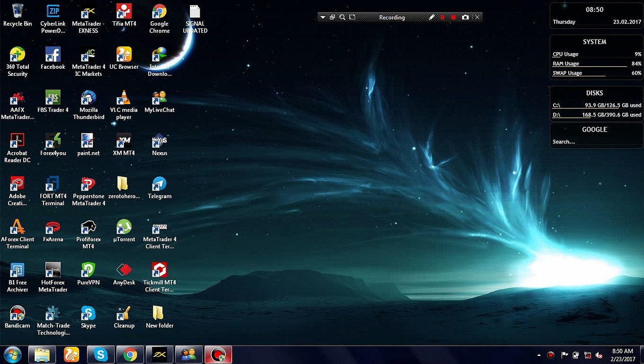
Task: Open the C:\ disk entry in widget
Action: click(x=596, y=106)
